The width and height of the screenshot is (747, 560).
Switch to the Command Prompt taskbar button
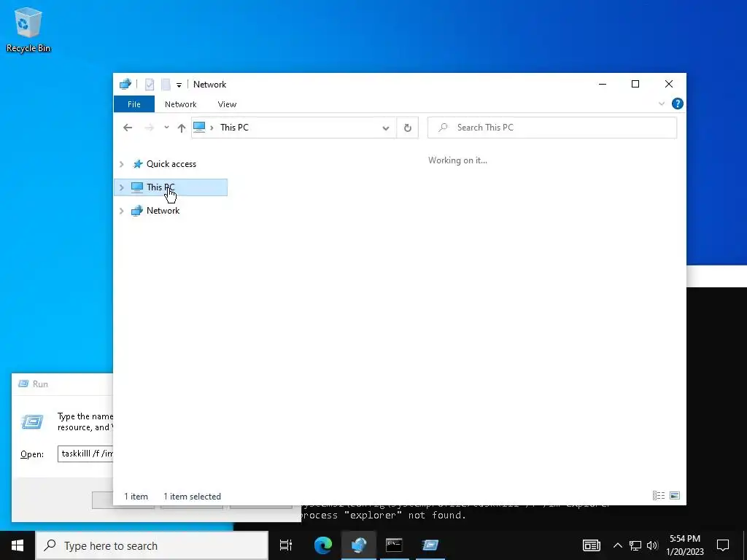tap(394, 545)
